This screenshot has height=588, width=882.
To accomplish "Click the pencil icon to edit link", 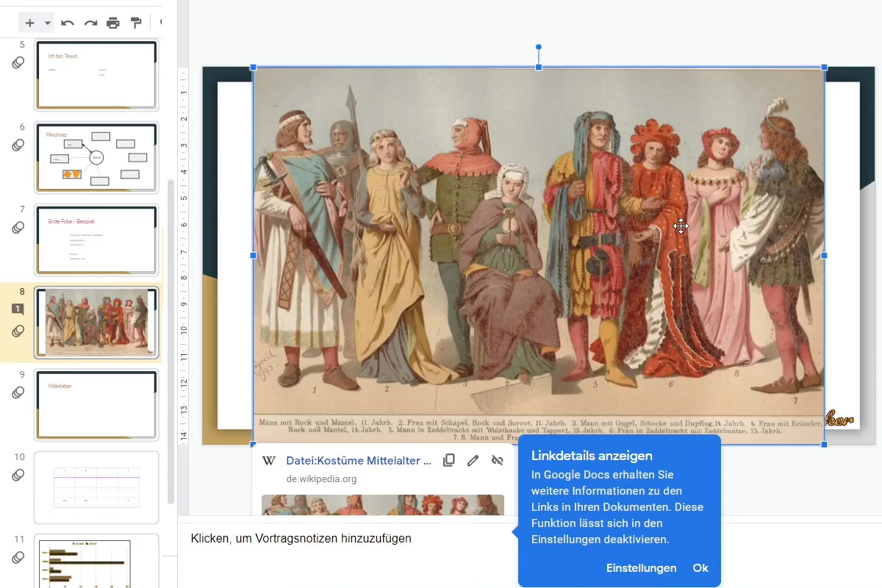I will click(x=473, y=461).
